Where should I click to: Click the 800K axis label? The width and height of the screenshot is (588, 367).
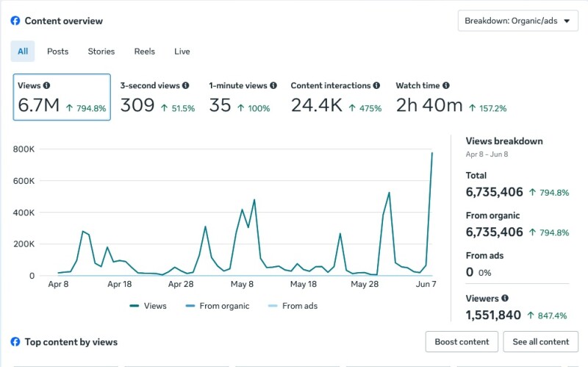click(24, 149)
